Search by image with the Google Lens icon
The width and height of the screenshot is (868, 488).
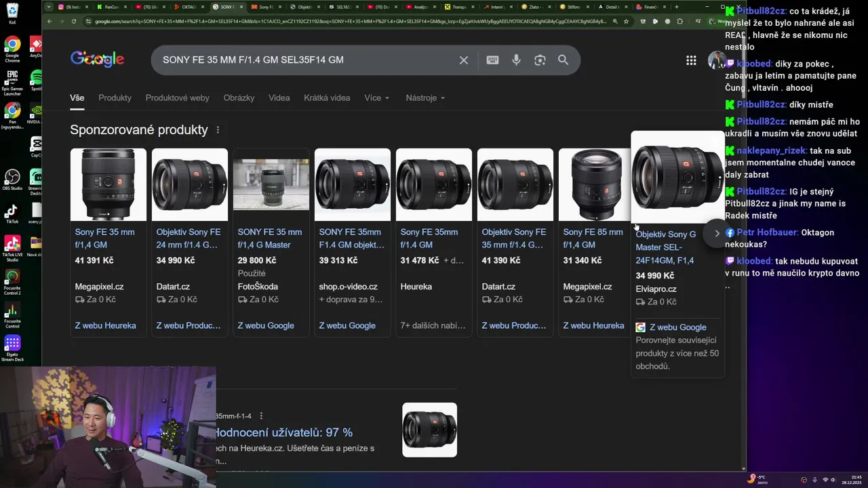pos(540,60)
